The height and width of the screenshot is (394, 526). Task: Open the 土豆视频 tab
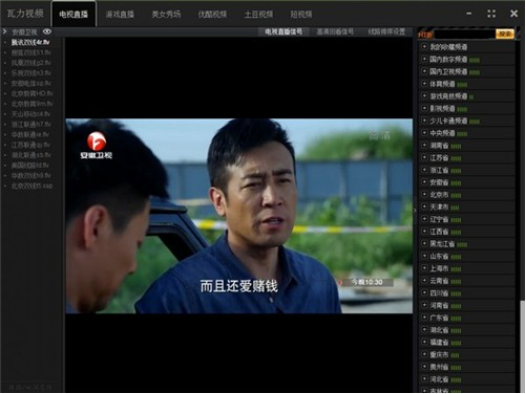pos(259,14)
